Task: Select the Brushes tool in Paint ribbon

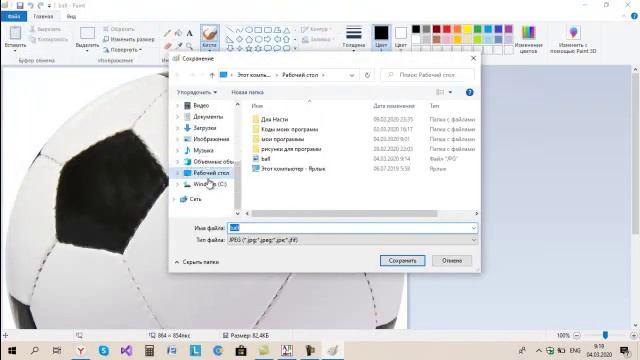Action: (209, 37)
